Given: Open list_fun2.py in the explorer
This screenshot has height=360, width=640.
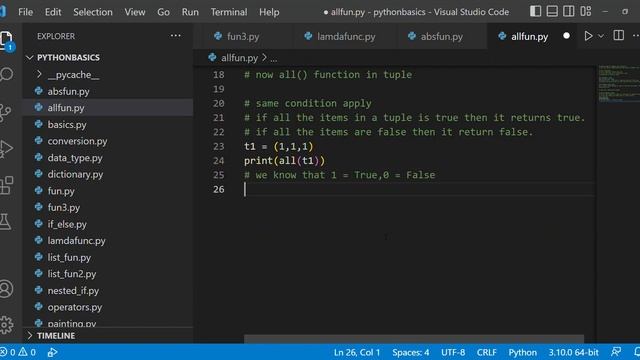Looking at the screenshot, I should (x=72, y=274).
